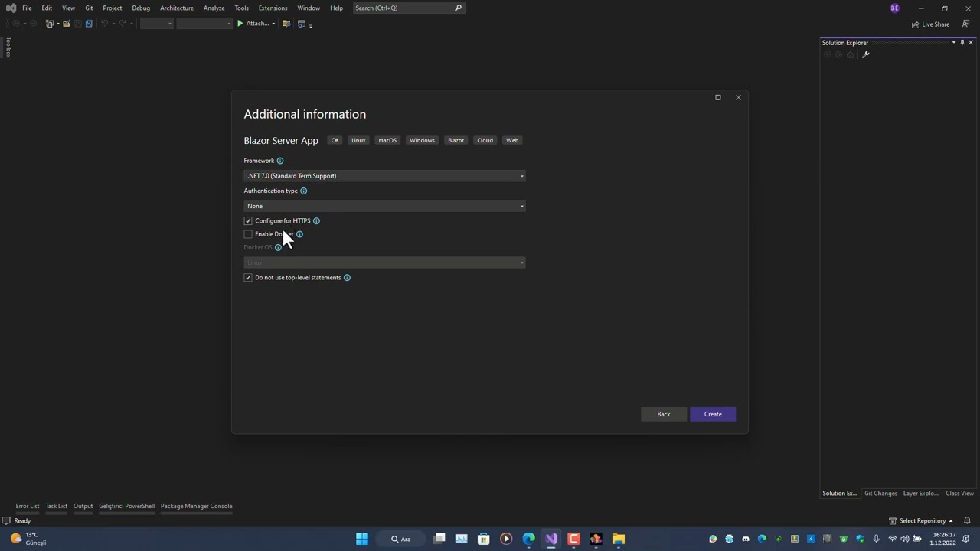980x551 pixels.
Task: Open the File menu
Action: pyautogui.click(x=27, y=8)
